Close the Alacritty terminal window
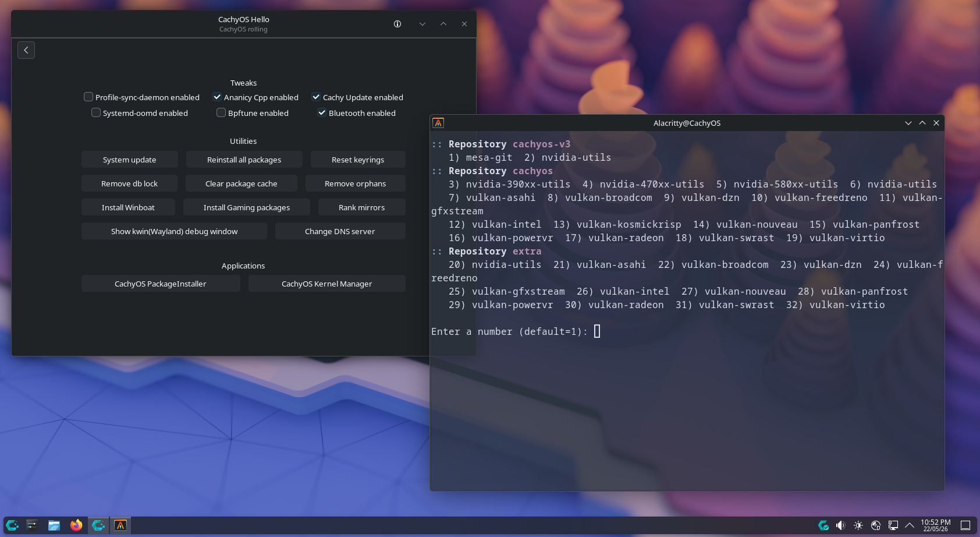The width and height of the screenshot is (980, 537). tap(936, 123)
